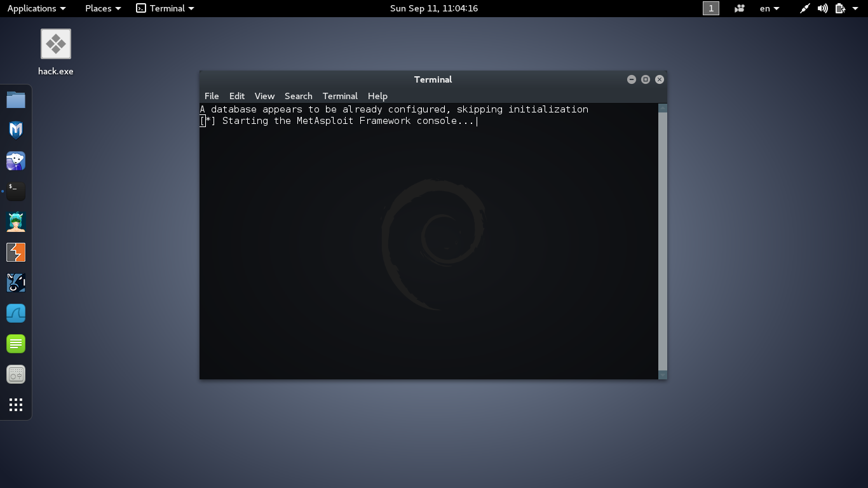Expand the Applications menu in top bar

pyautogui.click(x=36, y=8)
